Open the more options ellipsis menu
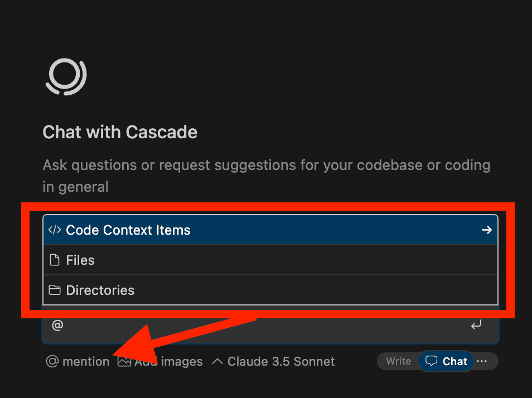Image resolution: width=532 pixels, height=398 pixels. [x=482, y=361]
